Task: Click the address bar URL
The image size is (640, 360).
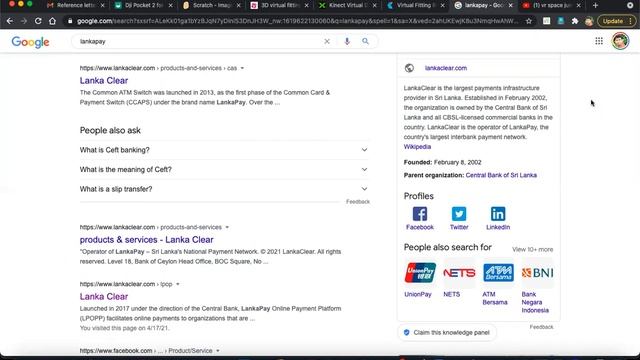Action: point(297,21)
